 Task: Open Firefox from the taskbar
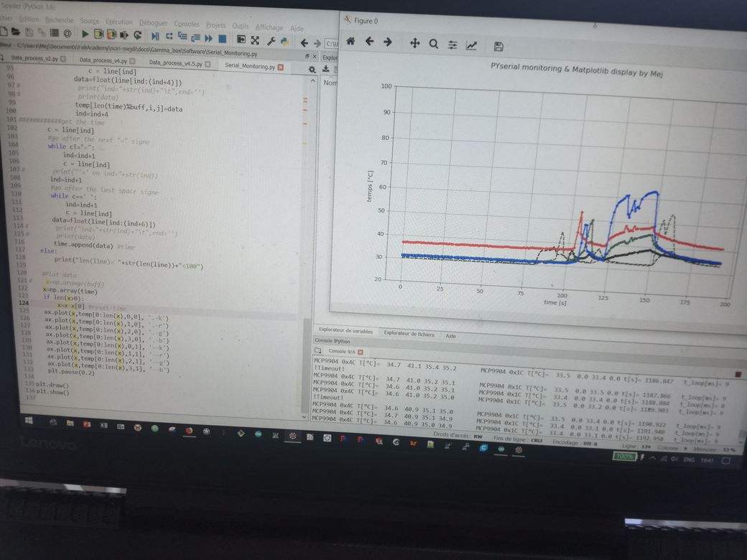click(189, 431)
